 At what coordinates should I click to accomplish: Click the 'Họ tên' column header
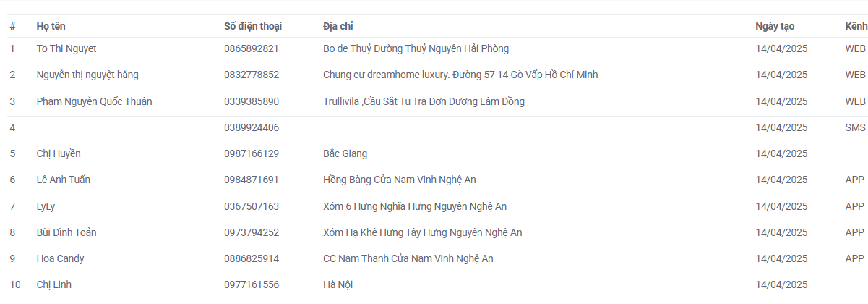click(x=51, y=26)
